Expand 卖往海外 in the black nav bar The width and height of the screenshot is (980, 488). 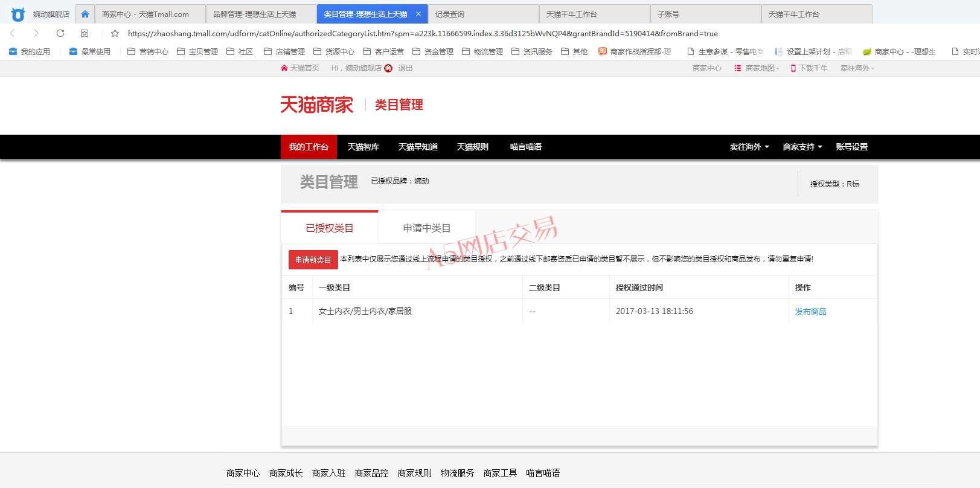[749, 147]
